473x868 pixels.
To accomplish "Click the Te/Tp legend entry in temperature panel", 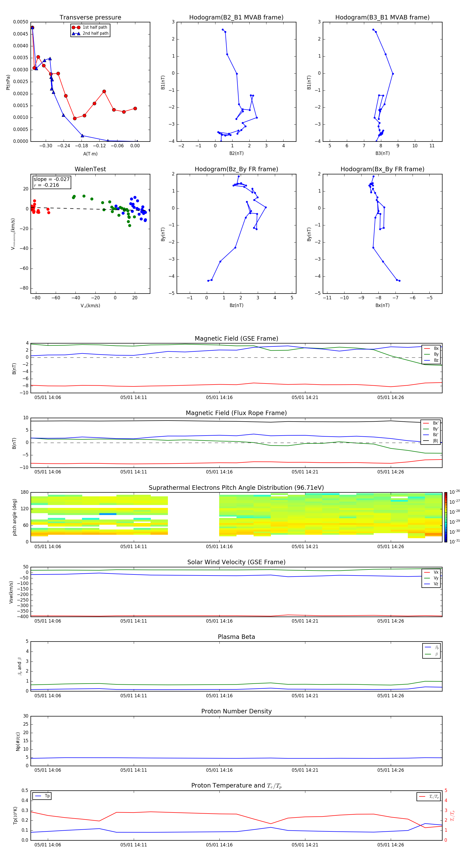I will (429, 796).
